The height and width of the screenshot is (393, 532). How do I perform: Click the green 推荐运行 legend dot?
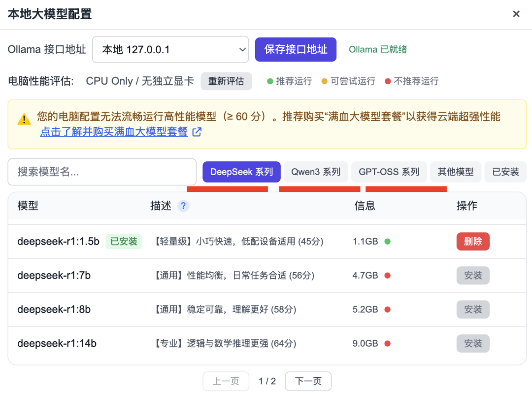point(270,81)
